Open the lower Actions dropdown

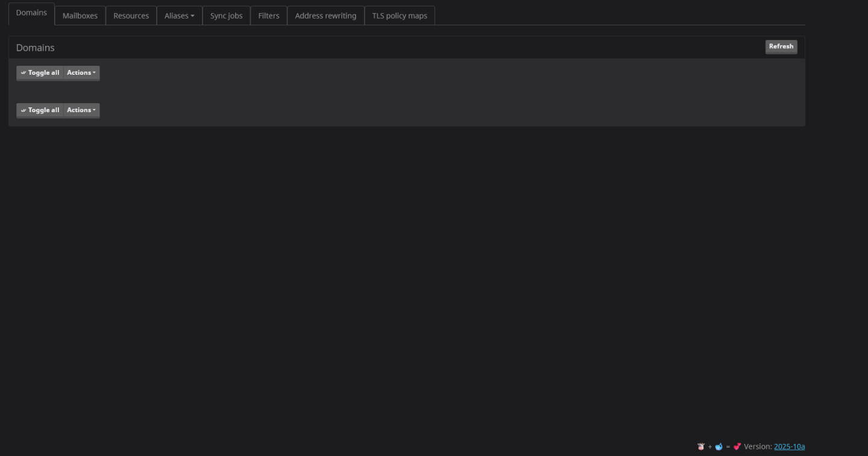pyautogui.click(x=81, y=110)
